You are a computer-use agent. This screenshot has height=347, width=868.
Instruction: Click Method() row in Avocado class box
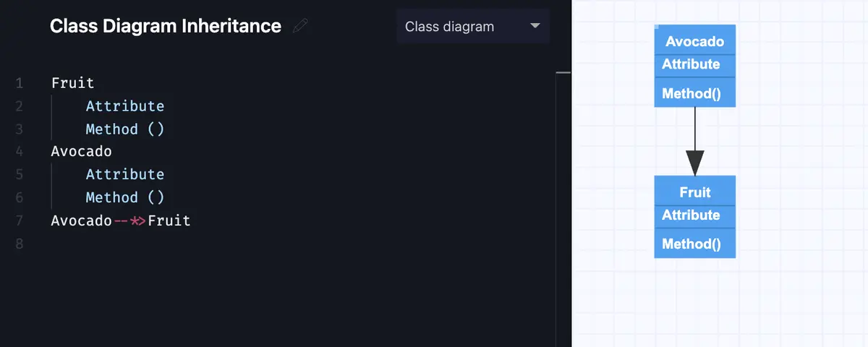pyautogui.click(x=695, y=93)
